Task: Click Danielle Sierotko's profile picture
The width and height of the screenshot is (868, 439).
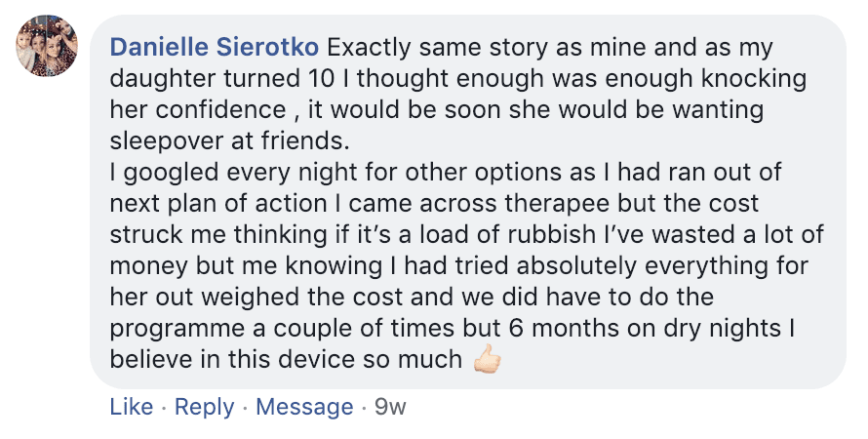Action: pos(48,44)
